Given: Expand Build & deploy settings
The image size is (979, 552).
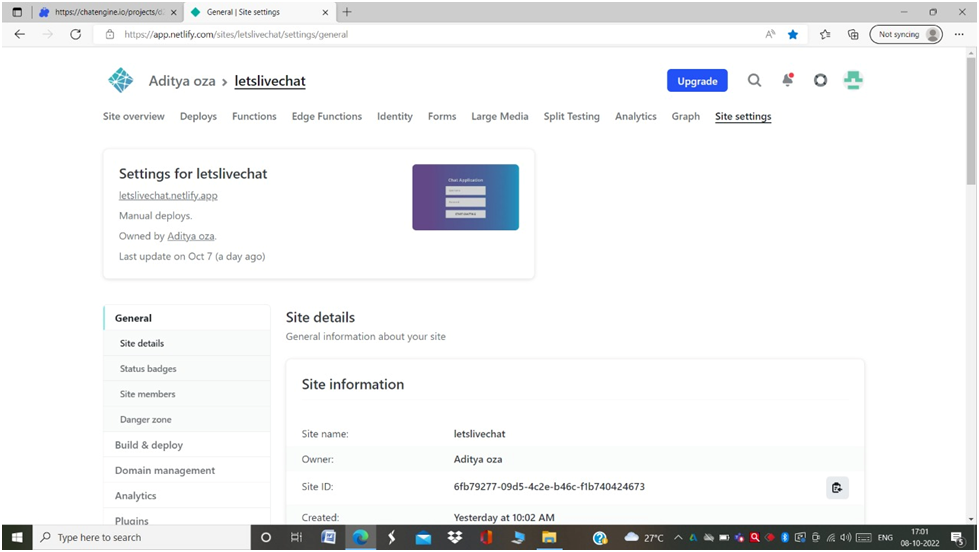Looking at the screenshot, I should (187, 445).
